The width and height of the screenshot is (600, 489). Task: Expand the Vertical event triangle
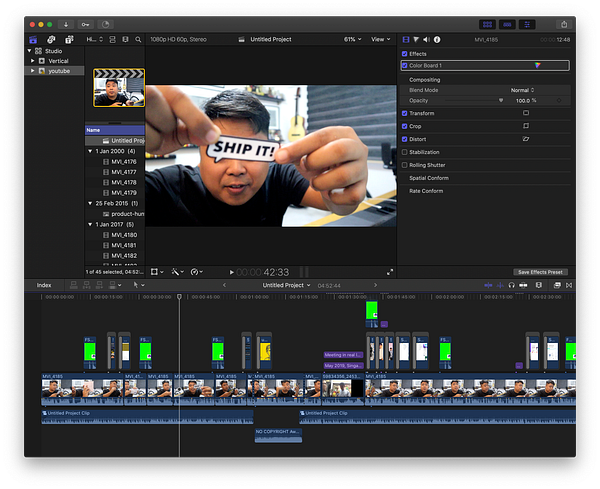(33, 60)
